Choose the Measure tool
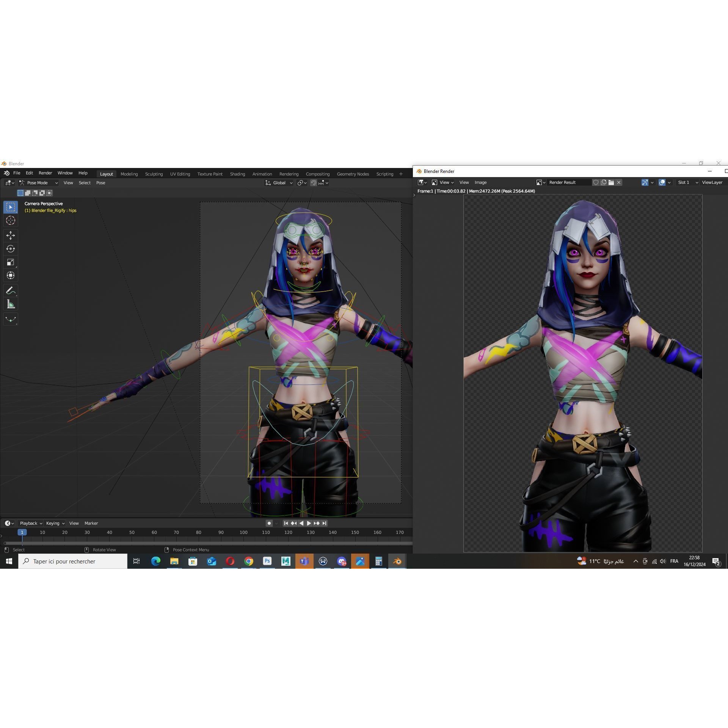This screenshot has height=728, width=728. (11, 304)
